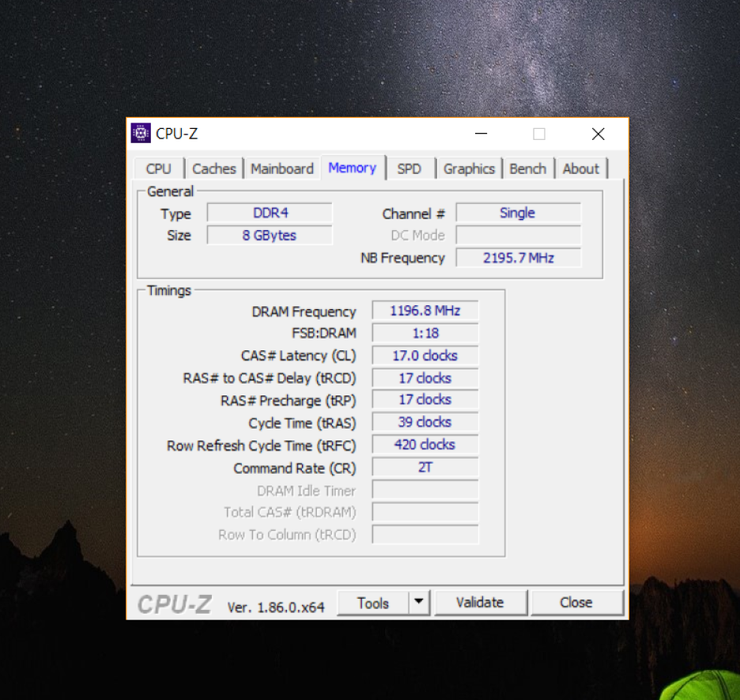Click the Single channel value
This screenshot has height=700, width=740.
[518, 213]
